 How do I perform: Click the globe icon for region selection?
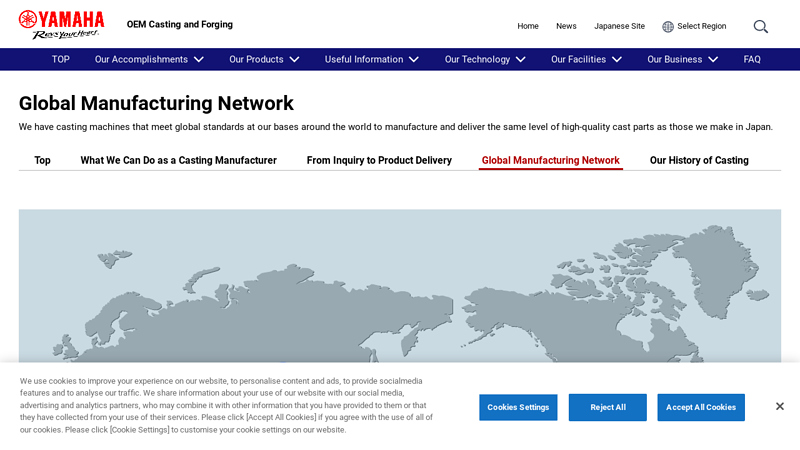point(668,27)
